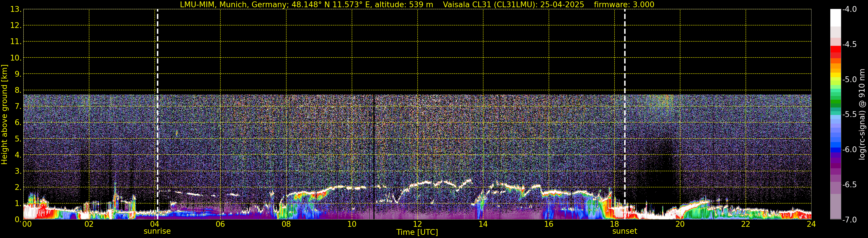Pick the green band in the colorbar
868x238 pixels.
click(x=835, y=103)
